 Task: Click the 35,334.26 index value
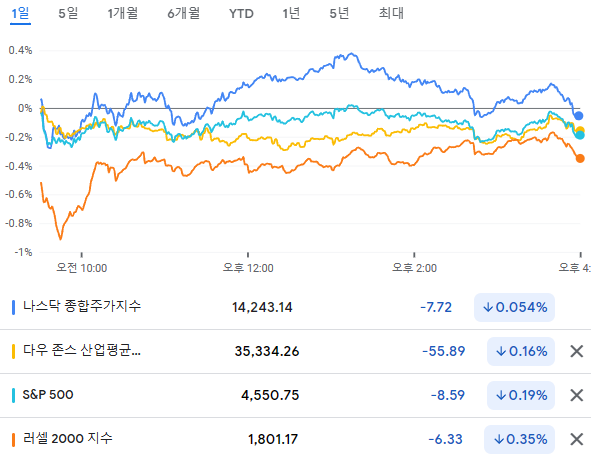267,352
